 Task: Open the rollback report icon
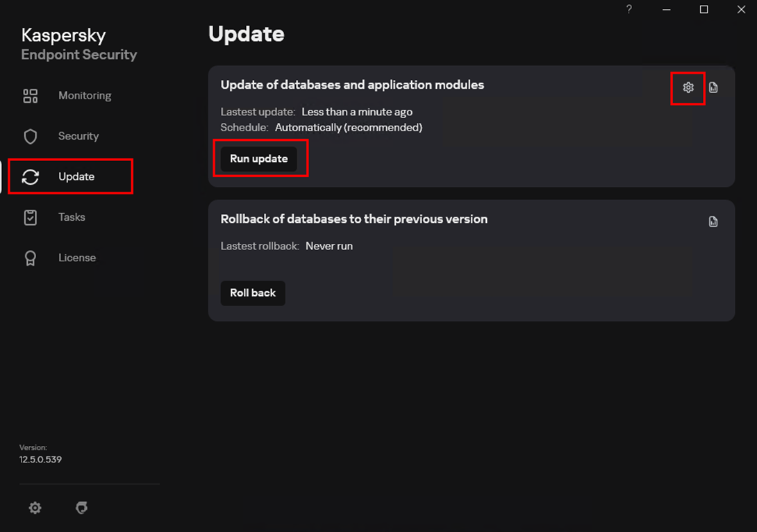point(713,222)
